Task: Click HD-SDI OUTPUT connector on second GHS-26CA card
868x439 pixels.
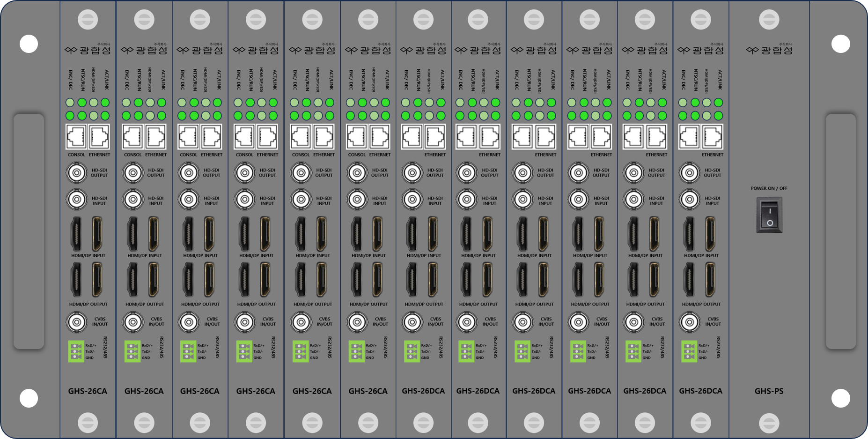Action: point(133,173)
